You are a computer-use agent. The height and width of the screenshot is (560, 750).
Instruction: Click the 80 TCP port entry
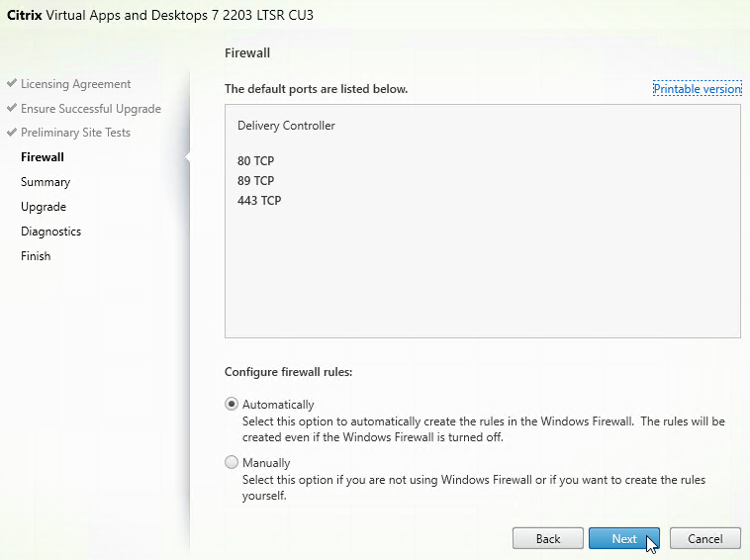coord(255,161)
